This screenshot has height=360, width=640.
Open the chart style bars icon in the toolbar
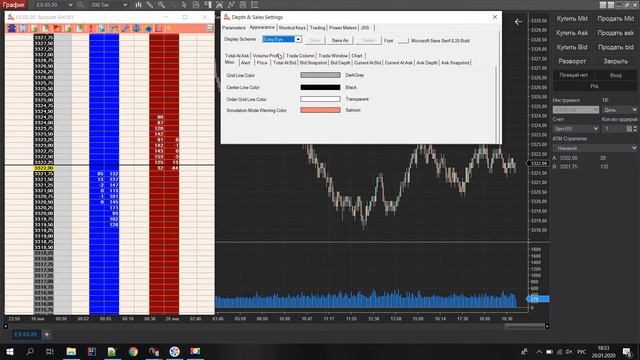138,5
